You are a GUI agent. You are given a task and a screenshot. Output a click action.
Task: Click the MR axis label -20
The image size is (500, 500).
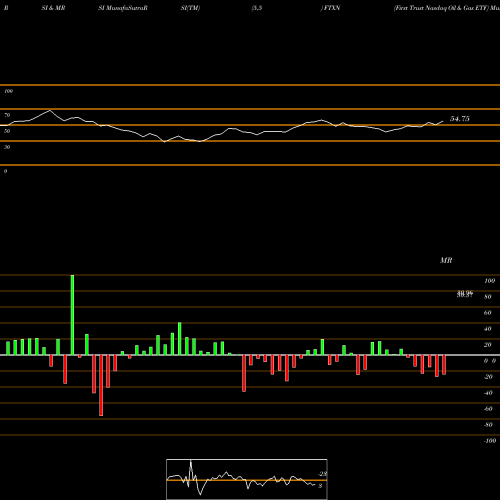(488, 377)
